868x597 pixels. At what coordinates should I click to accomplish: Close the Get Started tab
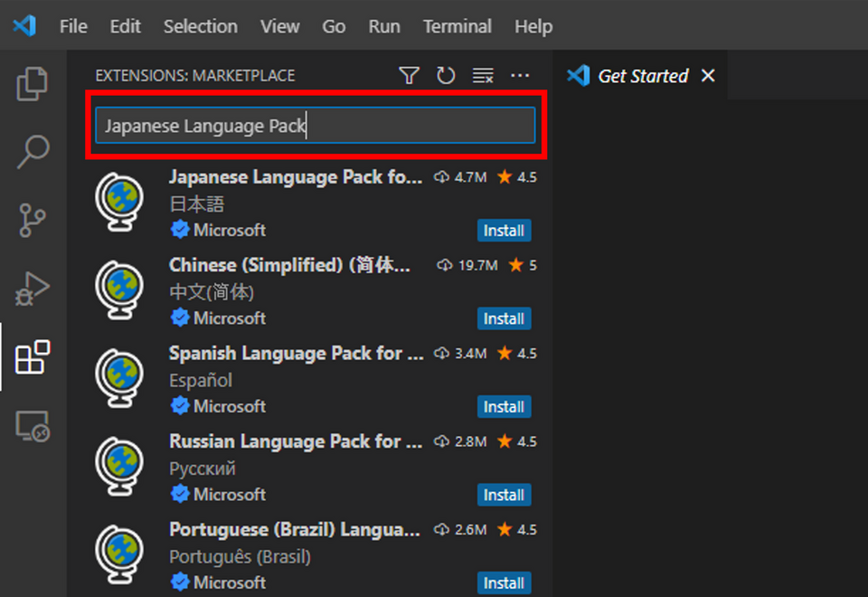(708, 75)
